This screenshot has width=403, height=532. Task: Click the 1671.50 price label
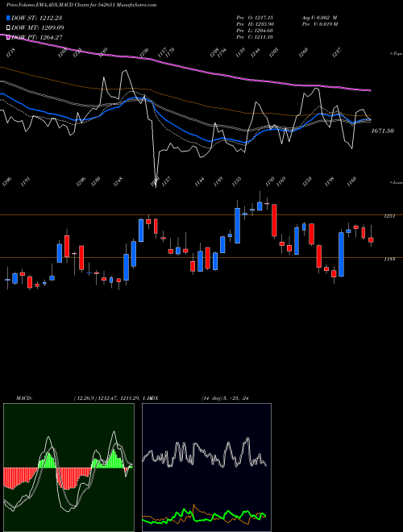383,131
